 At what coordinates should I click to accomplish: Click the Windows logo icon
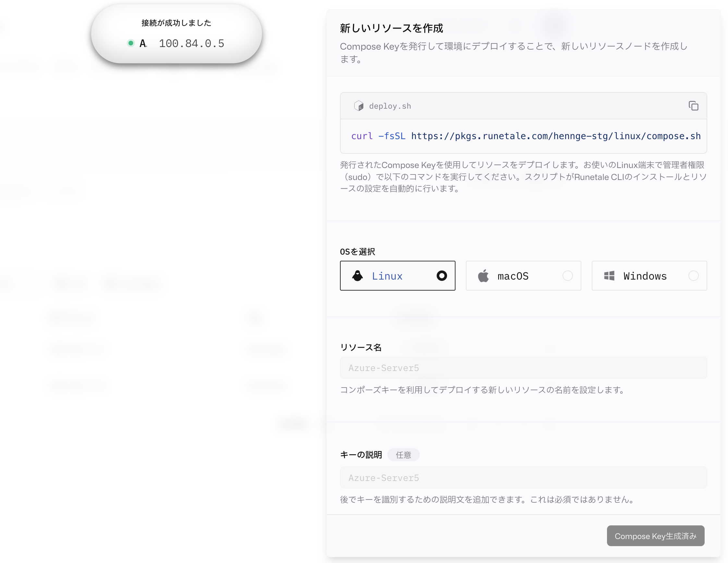609,276
